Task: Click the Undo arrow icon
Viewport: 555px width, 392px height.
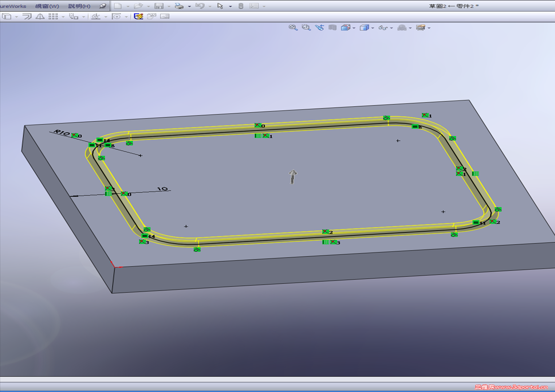Action: (x=200, y=6)
